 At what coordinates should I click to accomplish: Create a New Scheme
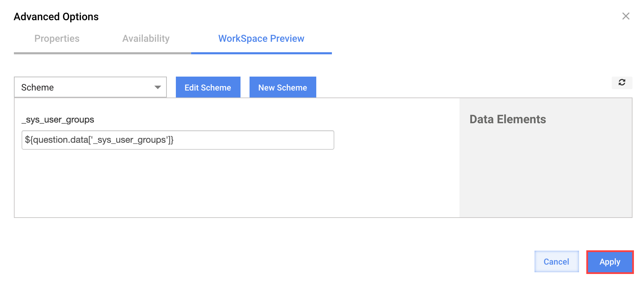283,87
